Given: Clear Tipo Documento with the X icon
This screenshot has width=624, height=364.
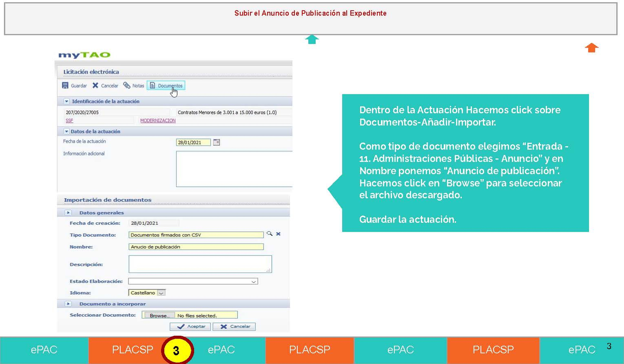Looking at the screenshot, I should click(278, 234).
